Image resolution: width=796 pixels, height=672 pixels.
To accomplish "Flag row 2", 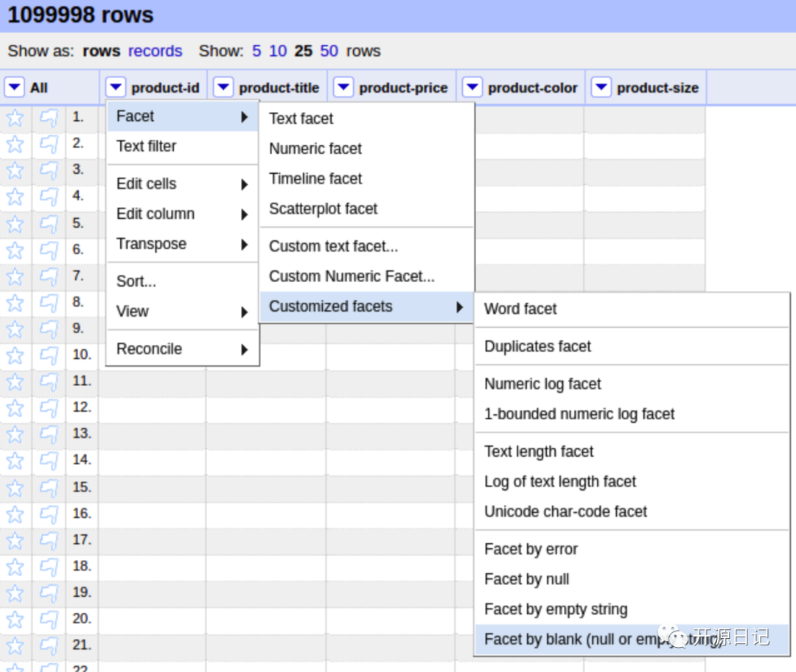I will [x=49, y=144].
